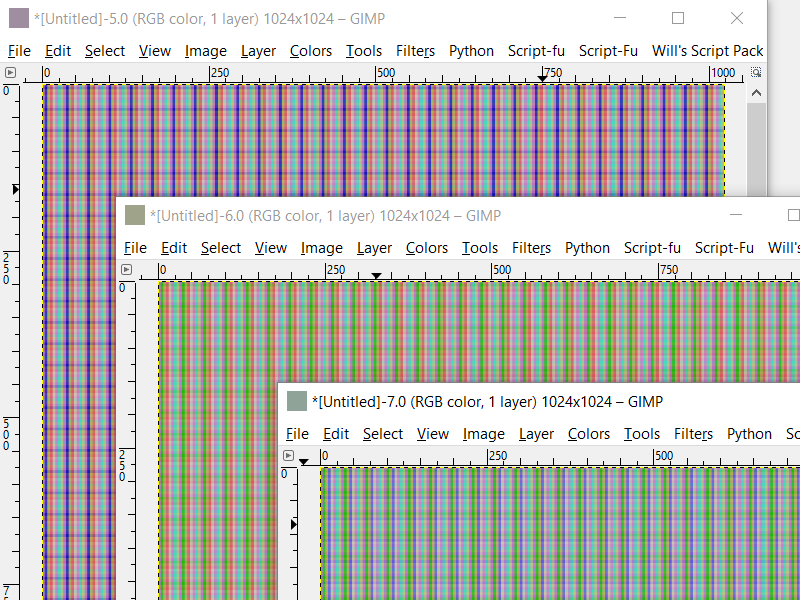Open Edit menu in Untitled-5.0 window

[58, 51]
